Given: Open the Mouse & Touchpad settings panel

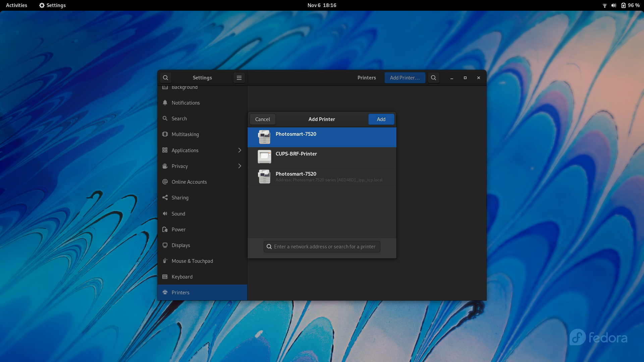Looking at the screenshot, I should tap(202, 261).
